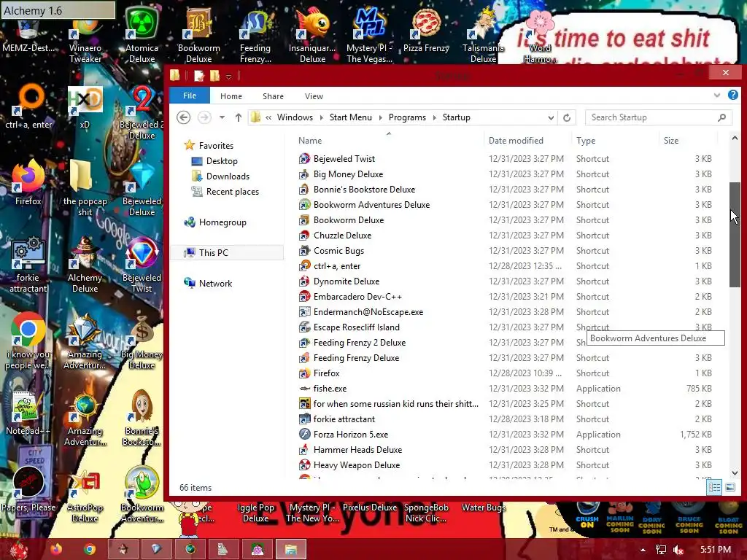
Task: Click the vertical scrollbar thumb
Action: click(735, 235)
